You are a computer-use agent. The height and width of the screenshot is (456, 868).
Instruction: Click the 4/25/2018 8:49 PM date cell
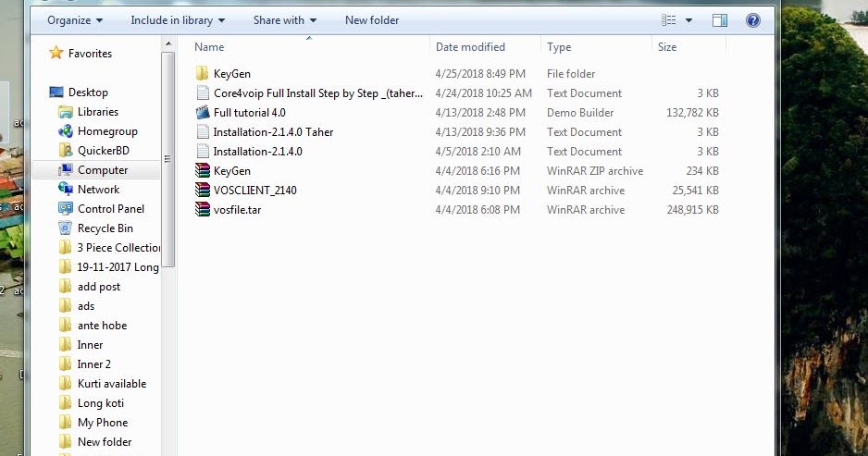(480, 74)
